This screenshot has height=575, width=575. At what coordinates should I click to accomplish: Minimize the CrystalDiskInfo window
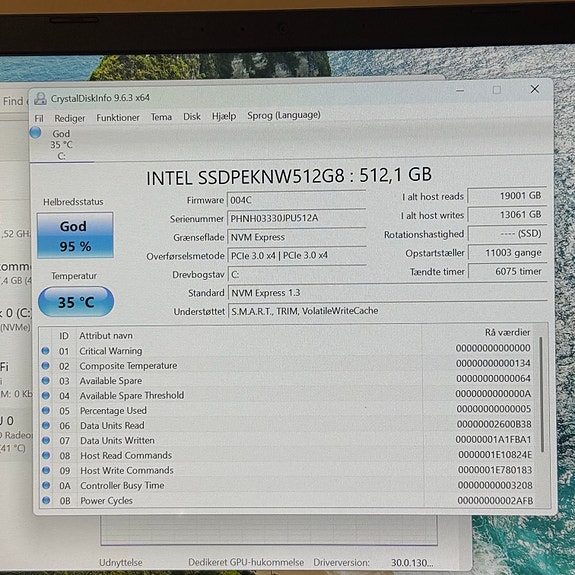click(460, 91)
